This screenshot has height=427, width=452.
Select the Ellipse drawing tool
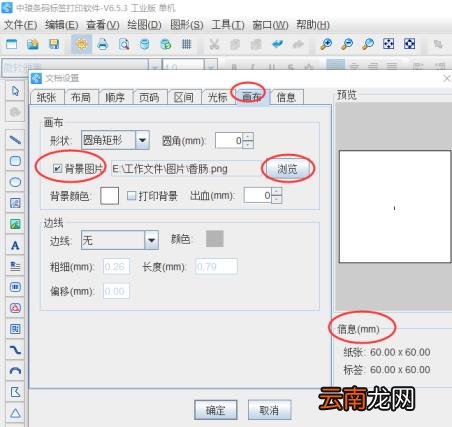click(x=15, y=182)
